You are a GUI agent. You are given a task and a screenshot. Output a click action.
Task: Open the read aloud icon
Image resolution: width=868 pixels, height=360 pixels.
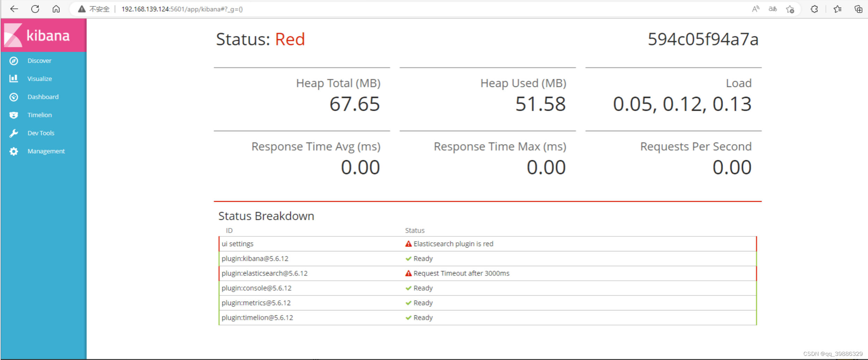756,9
